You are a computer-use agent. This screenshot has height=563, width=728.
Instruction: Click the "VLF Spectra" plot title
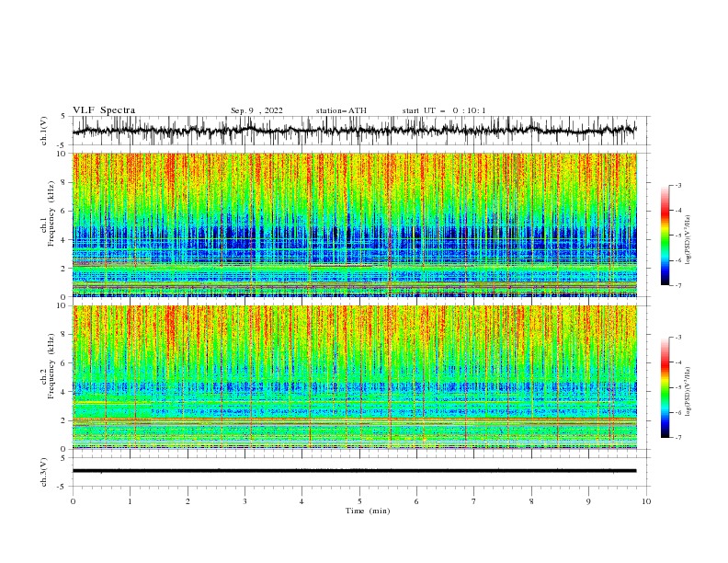(x=104, y=110)
